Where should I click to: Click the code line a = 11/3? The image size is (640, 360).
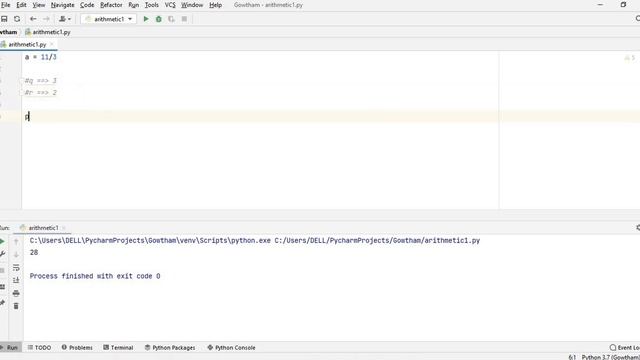40,57
